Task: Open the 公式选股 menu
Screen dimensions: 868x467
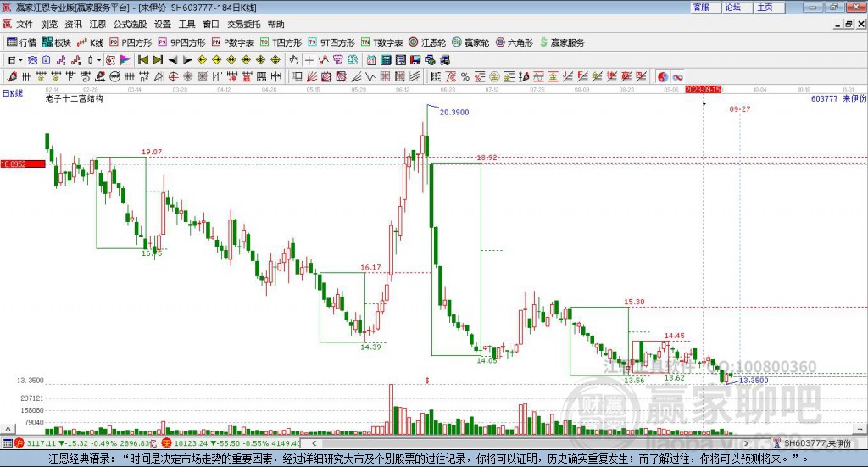Action: (x=130, y=25)
